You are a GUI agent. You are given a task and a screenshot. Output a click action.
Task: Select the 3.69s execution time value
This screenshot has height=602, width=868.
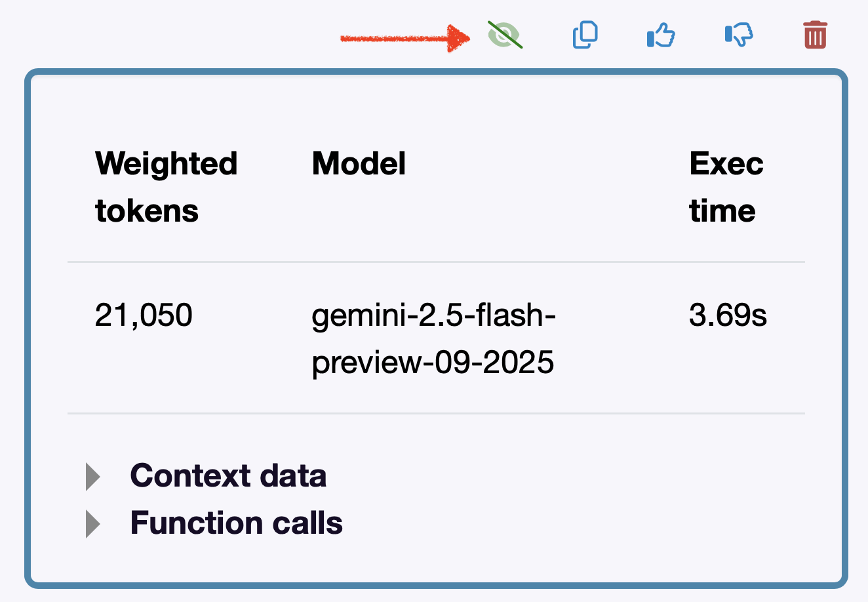tap(728, 315)
